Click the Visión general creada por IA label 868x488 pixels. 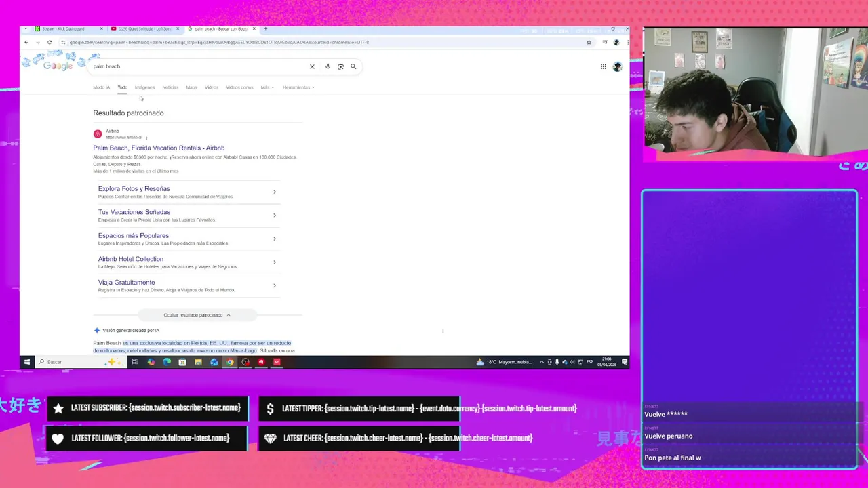click(131, 331)
